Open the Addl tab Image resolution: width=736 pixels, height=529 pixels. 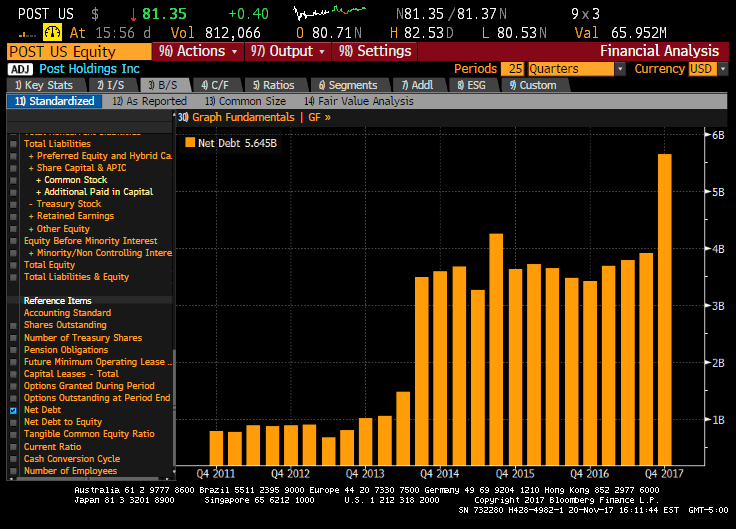pyautogui.click(x=417, y=85)
